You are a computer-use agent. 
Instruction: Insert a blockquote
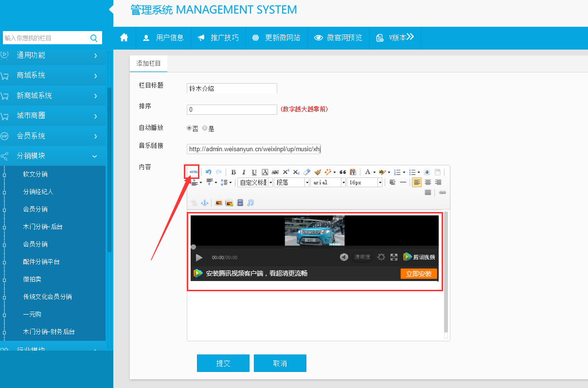click(x=342, y=172)
